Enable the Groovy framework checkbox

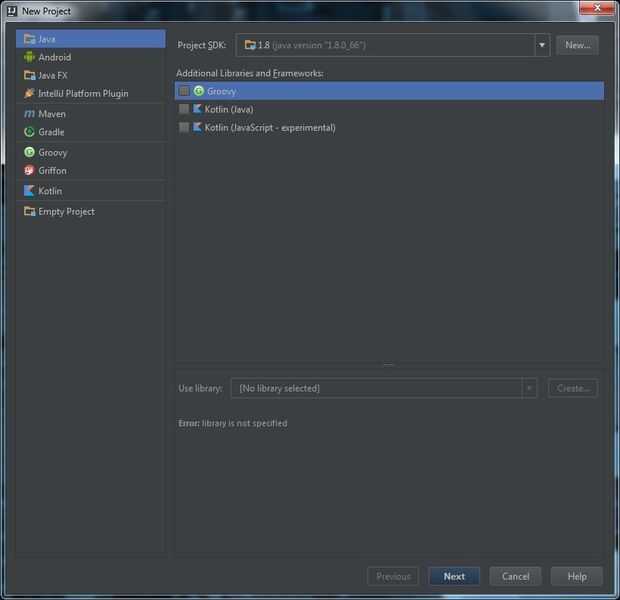coord(184,91)
